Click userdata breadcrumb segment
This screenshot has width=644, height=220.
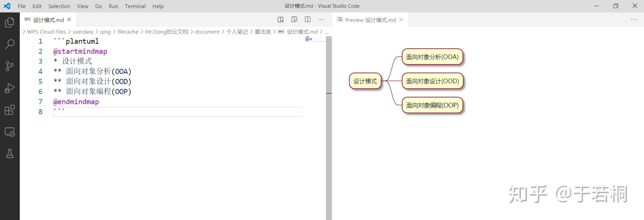pyautogui.click(x=83, y=32)
